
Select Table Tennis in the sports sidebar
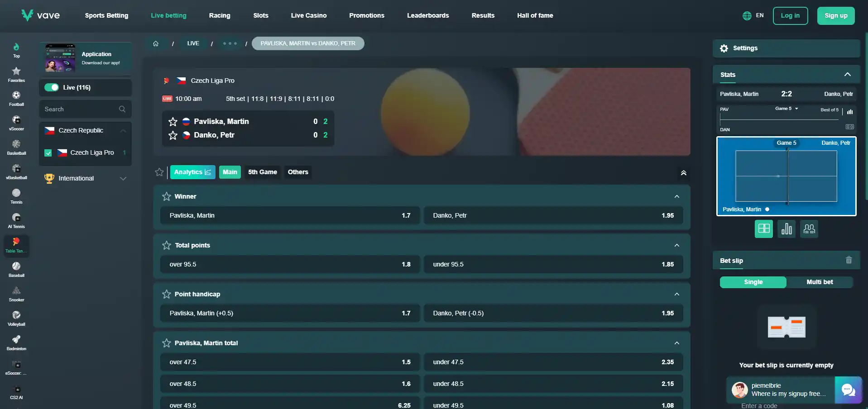tap(16, 246)
